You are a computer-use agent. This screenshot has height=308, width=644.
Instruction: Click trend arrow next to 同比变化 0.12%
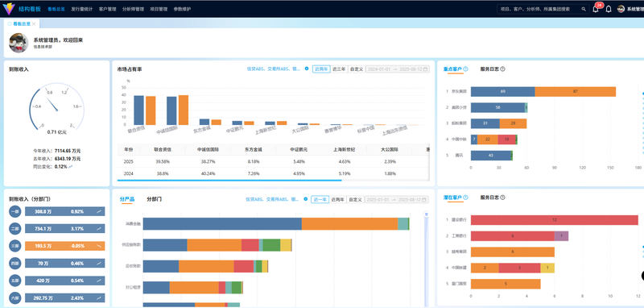pos(71,167)
